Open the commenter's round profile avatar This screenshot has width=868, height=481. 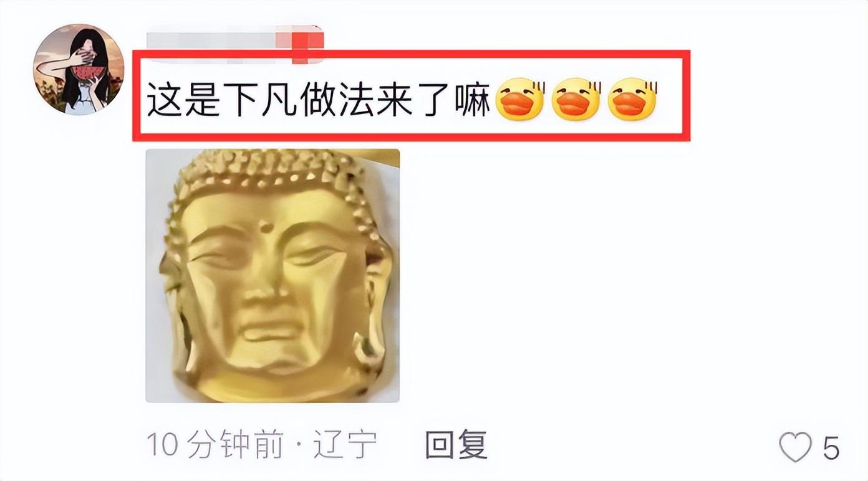pos(79,70)
